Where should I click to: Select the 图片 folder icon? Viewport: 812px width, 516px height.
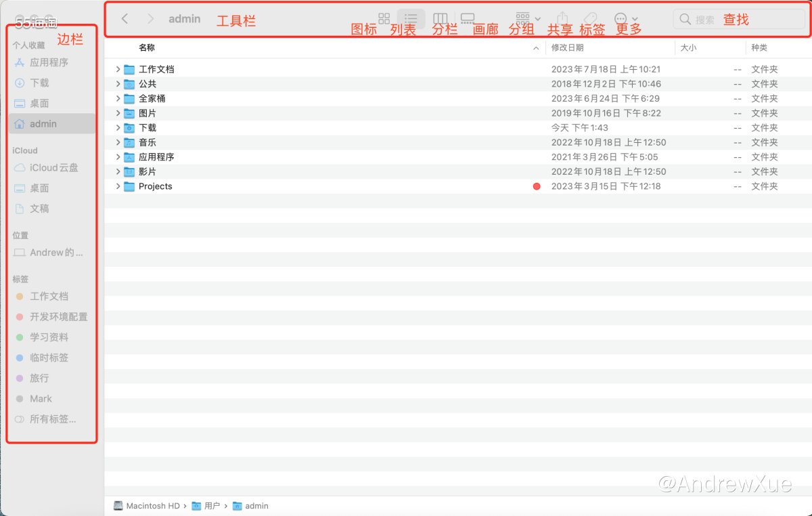[x=129, y=113]
